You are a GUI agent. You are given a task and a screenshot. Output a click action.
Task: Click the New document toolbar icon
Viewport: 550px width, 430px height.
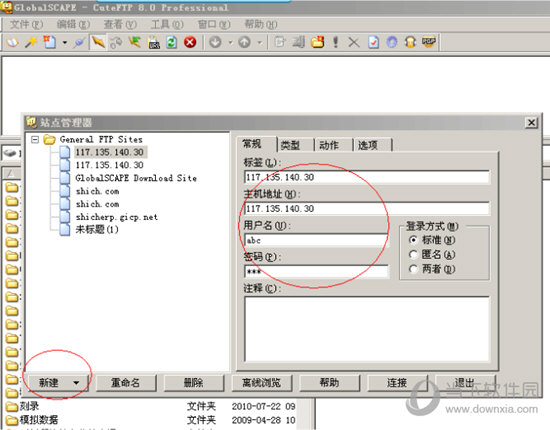click(x=49, y=43)
